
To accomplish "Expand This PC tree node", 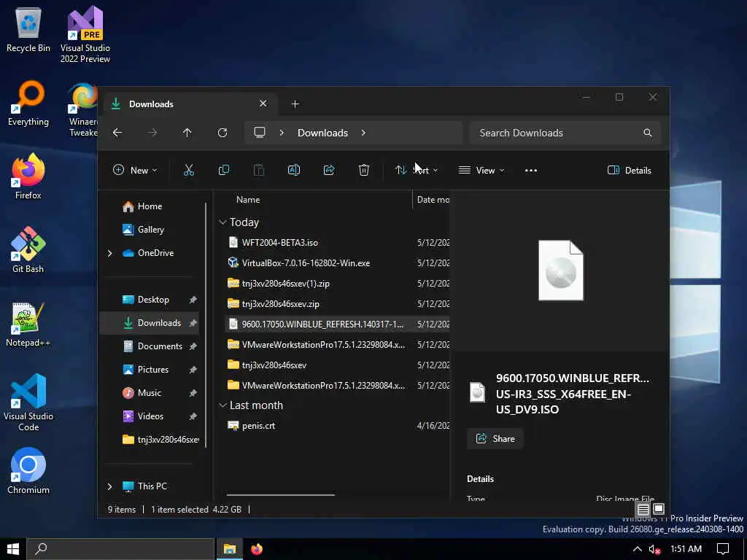I will [110, 486].
